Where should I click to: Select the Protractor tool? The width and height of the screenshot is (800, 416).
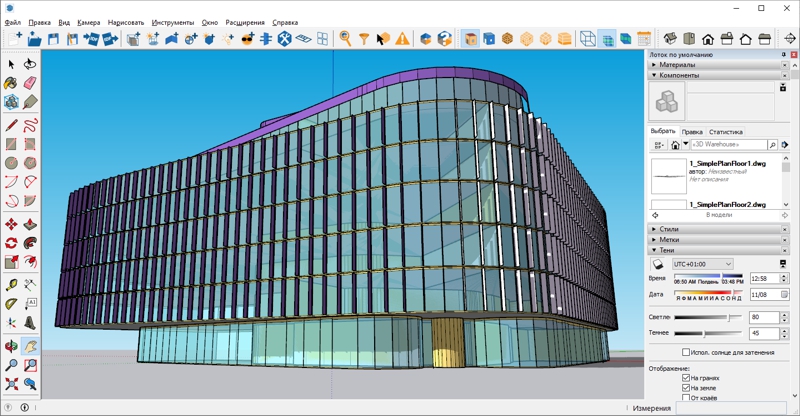[x=11, y=304]
